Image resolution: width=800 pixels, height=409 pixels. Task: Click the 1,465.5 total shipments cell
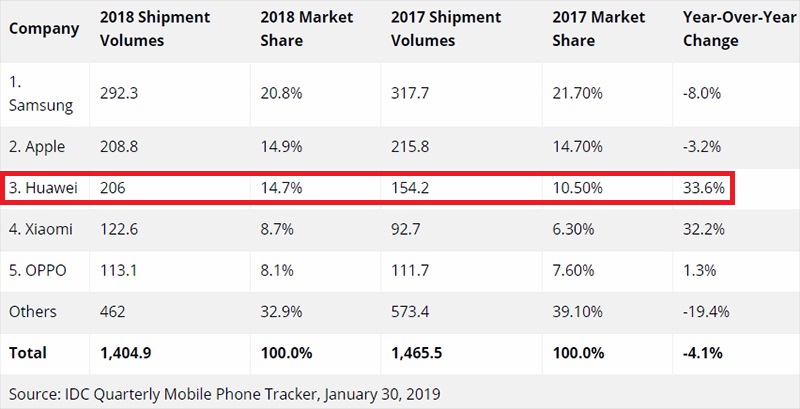point(424,352)
